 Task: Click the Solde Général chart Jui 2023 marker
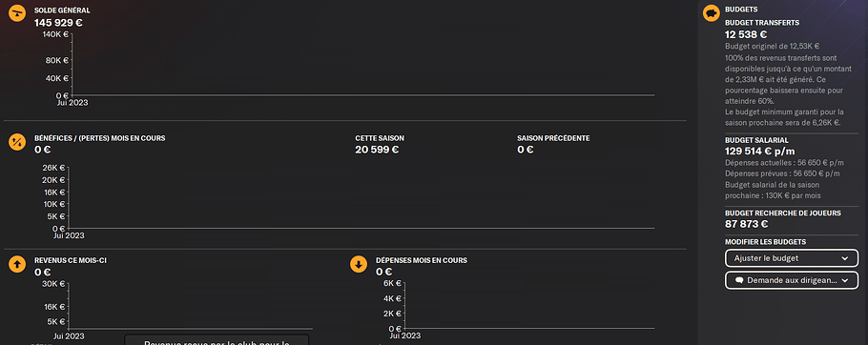(x=72, y=102)
